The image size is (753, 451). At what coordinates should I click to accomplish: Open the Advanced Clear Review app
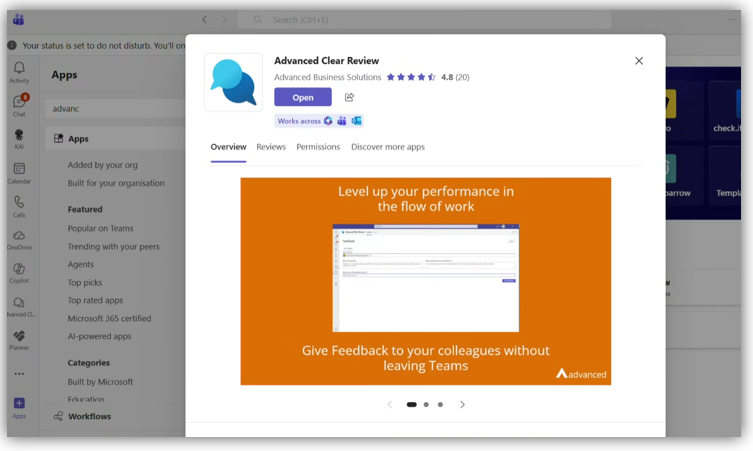coord(303,97)
